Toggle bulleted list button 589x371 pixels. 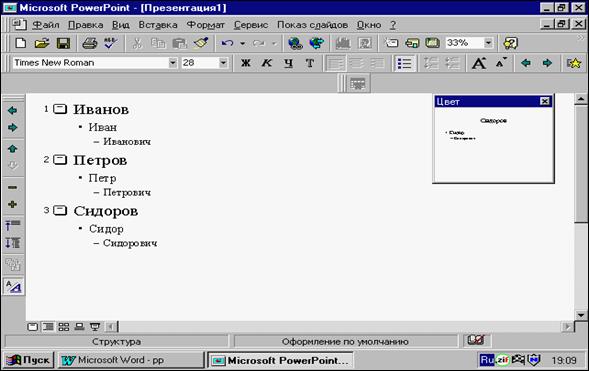point(404,63)
